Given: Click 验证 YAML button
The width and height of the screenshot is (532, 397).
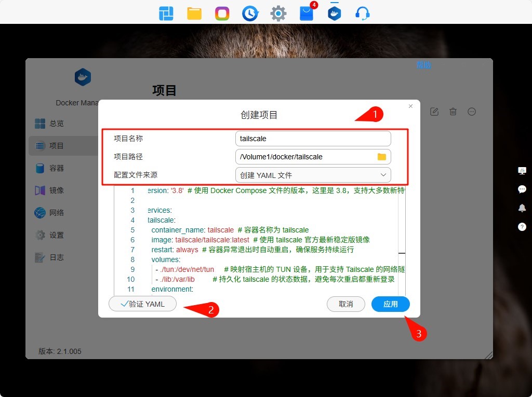Looking at the screenshot, I should 142,304.
